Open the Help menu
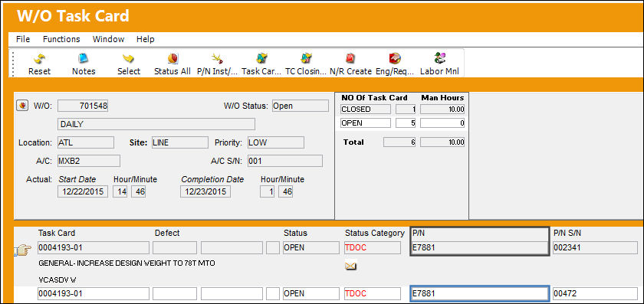Screen dimensions: 644x304 click(146, 39)
